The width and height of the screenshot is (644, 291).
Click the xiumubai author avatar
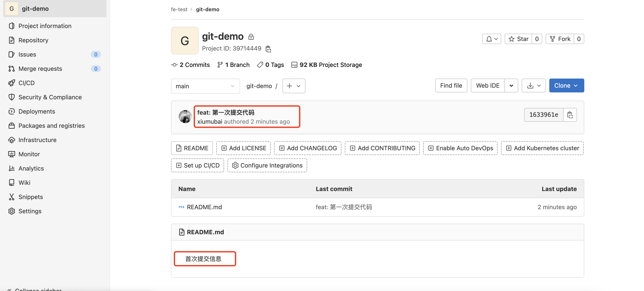tap(185, 116)
